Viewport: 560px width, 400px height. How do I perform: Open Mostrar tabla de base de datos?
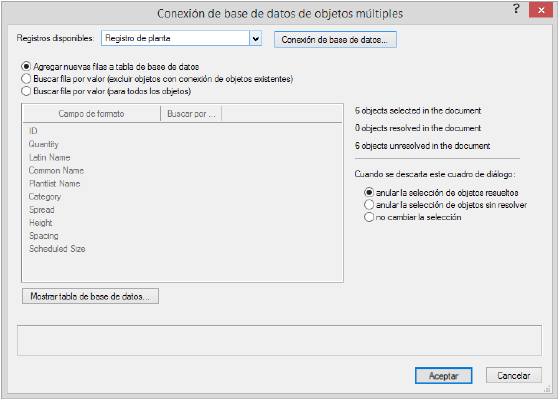click(x=90, y=296)
